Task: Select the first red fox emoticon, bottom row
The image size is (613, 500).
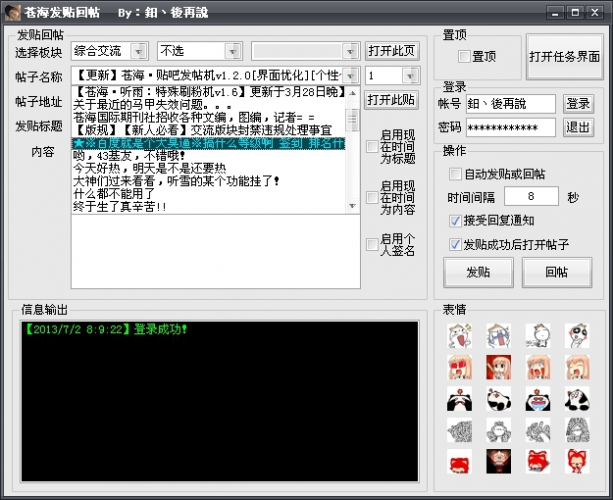Action: coord(461,461)
